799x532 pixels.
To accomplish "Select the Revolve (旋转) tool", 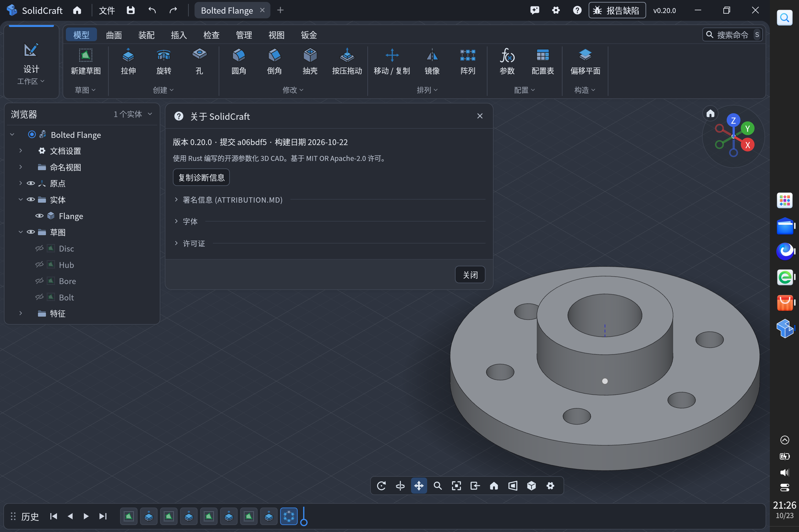I will pos(164,62).
